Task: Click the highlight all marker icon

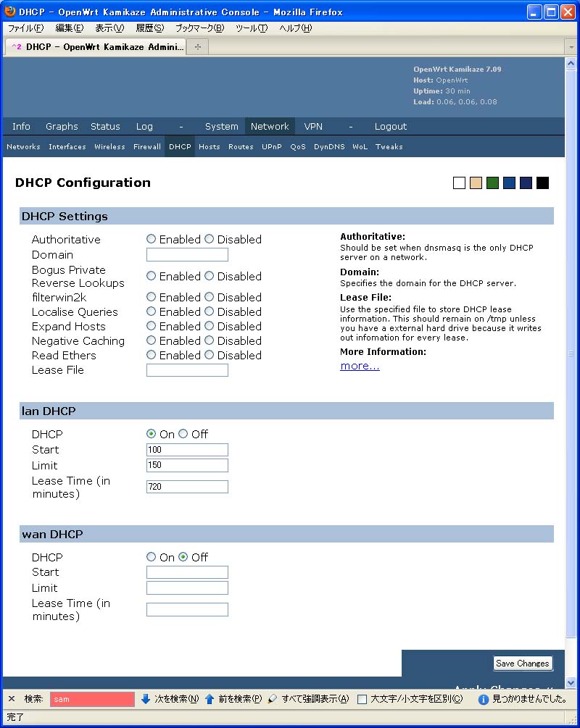Action: pos(273,699)
